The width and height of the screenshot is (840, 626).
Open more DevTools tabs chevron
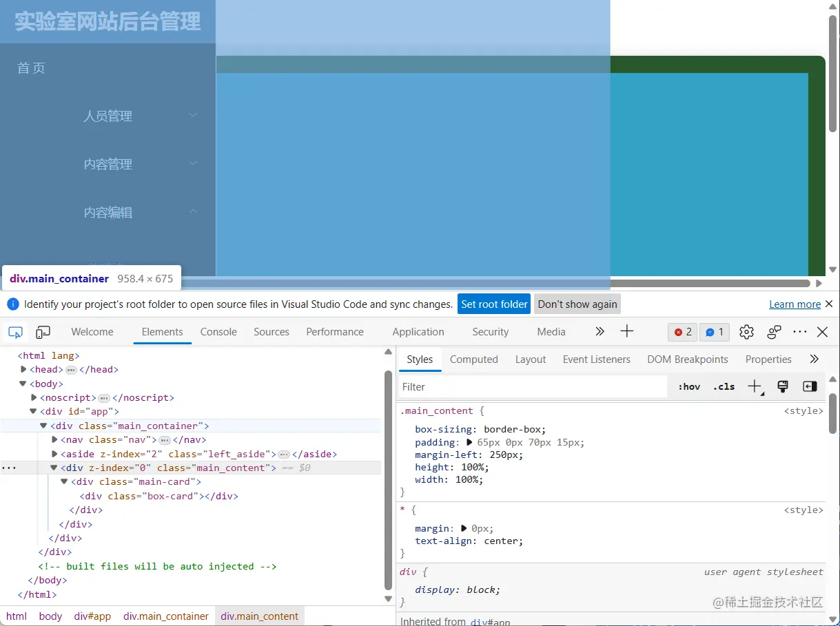point(600,332)
